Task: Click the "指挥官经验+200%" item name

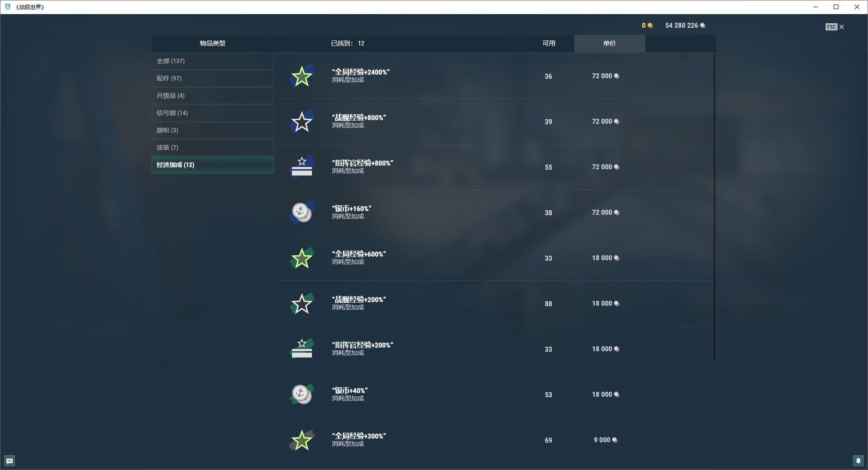Action: (x=363, y=345)
